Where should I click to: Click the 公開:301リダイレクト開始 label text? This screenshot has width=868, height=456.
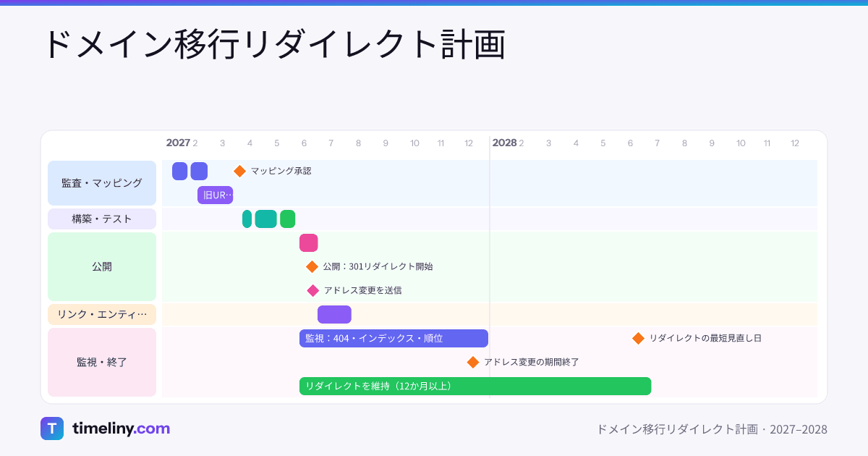378,266
